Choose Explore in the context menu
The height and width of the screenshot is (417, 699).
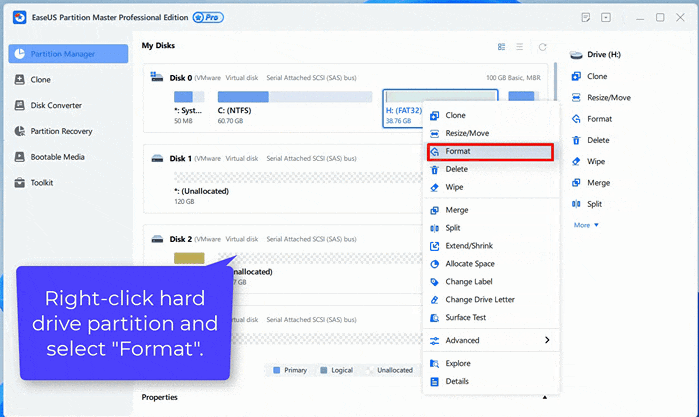[x=490, y=363]
